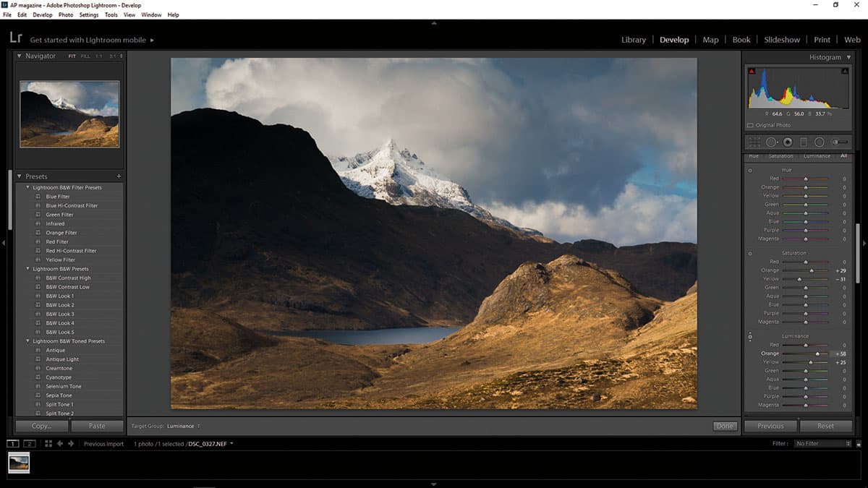This screenshot has width=868, height=488.
Task: Open Navigator zoom ratio dropdown
Action: (x=121, y=56)
